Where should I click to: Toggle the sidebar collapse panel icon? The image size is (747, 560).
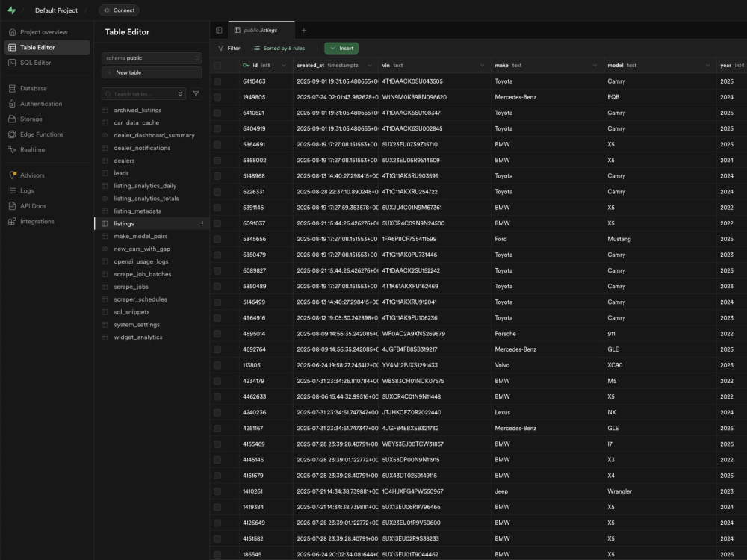pos(219,31)
